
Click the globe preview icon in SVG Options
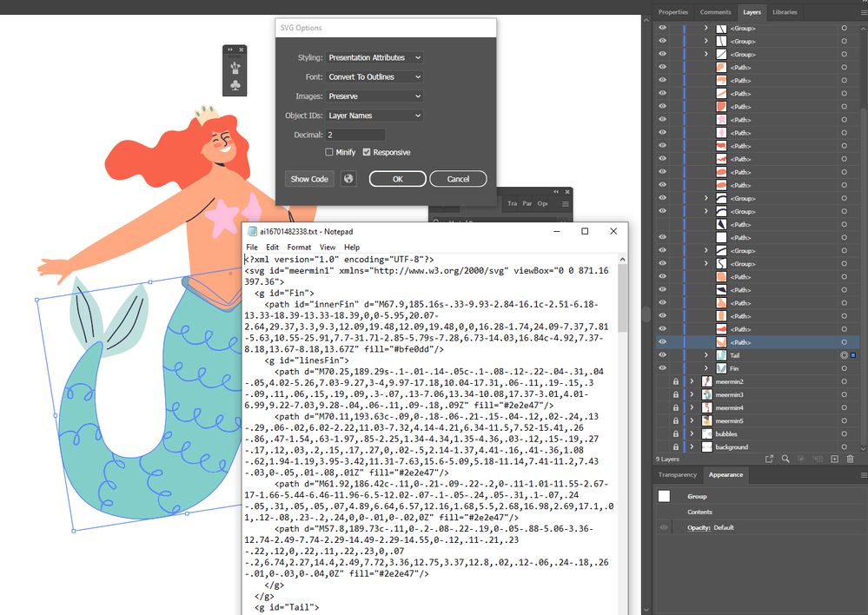click(348, 179)
